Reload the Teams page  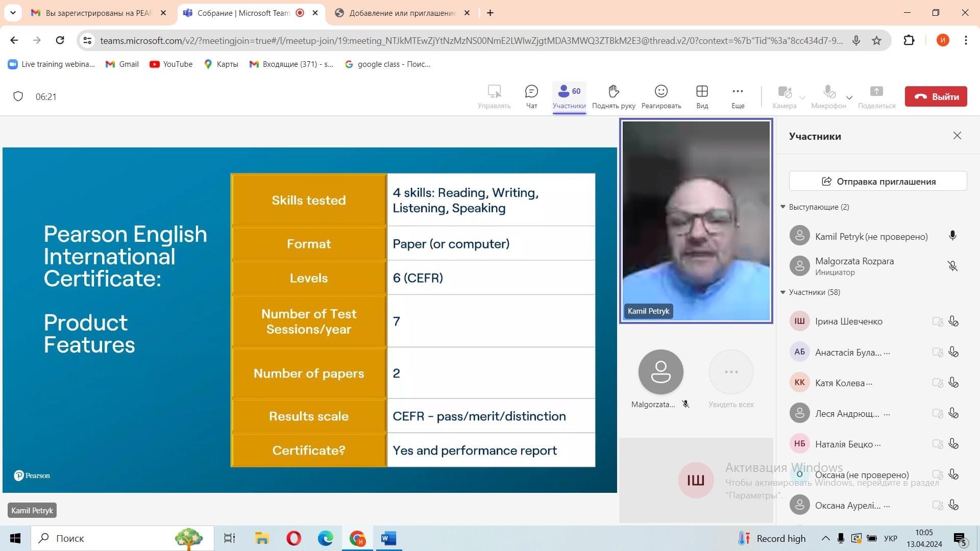coord(60,40)
